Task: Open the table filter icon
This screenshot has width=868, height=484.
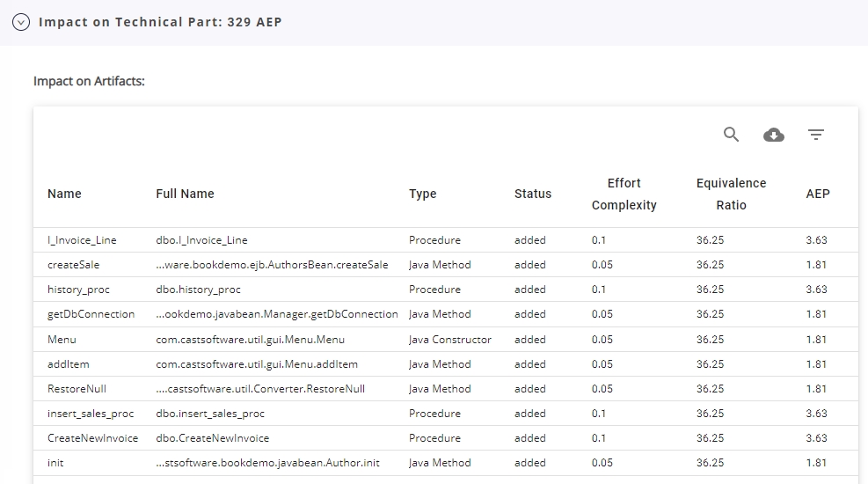Action: (x=816, y=135)
